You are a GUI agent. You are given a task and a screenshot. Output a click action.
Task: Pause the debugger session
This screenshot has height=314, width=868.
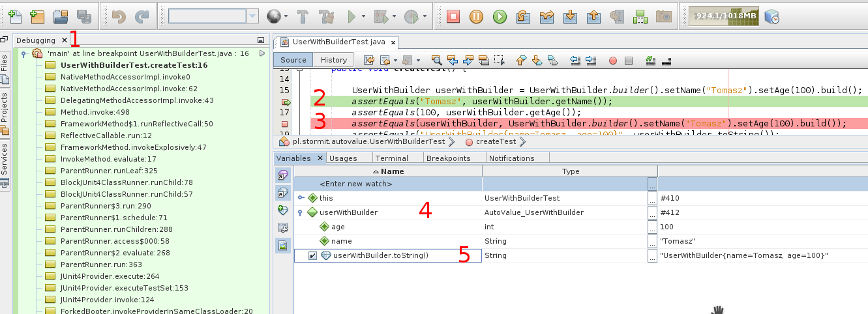pyautogui.click(x=477, y=16)
